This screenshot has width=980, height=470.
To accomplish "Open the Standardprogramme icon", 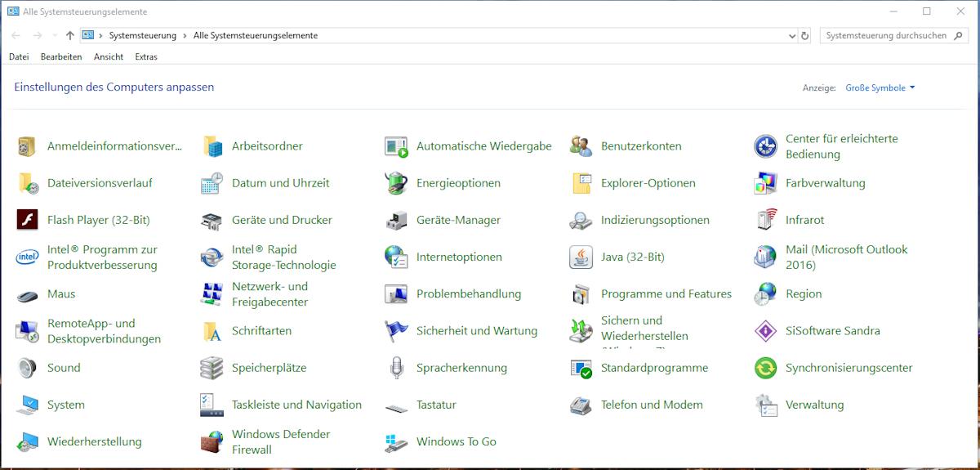I will pyautogui.click(x=581, y=368).
